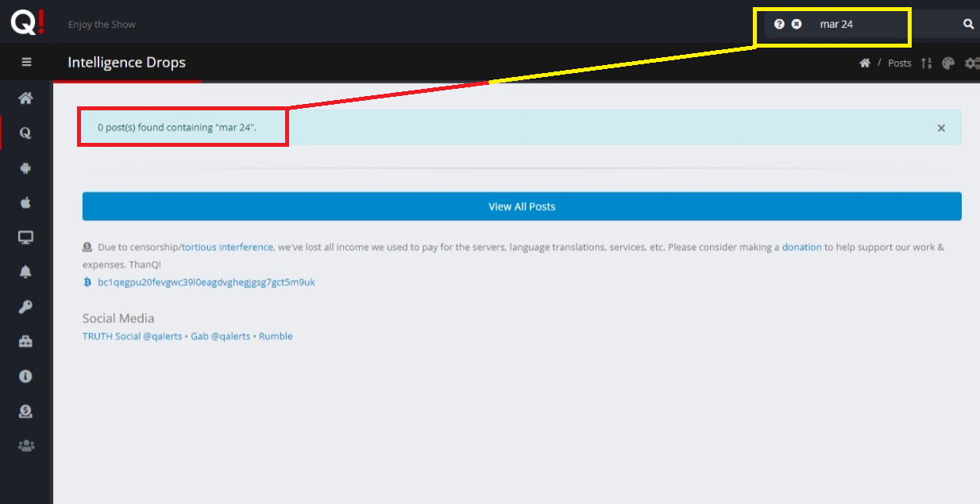Click the sort order arrows icon
The image size is (980, 504).
click(x=926, y=63)
